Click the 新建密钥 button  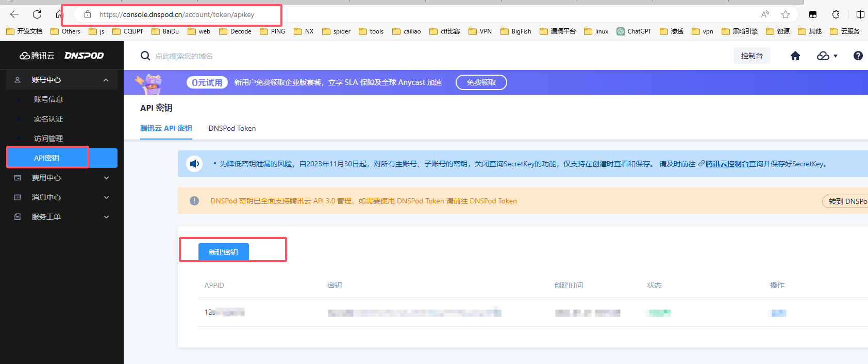coord(223,252)
